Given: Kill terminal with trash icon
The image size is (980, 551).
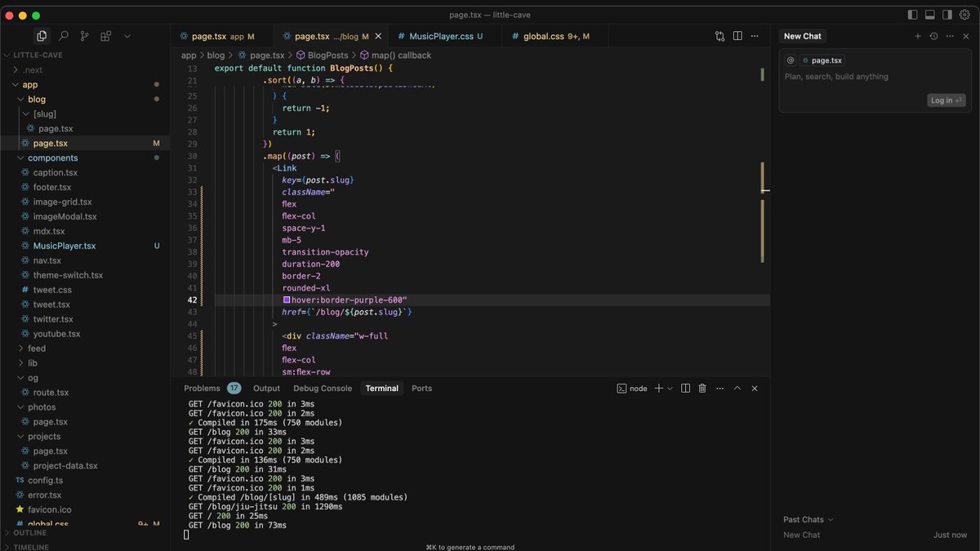Looking at the screenshot, I should click(x=702, y=389).
